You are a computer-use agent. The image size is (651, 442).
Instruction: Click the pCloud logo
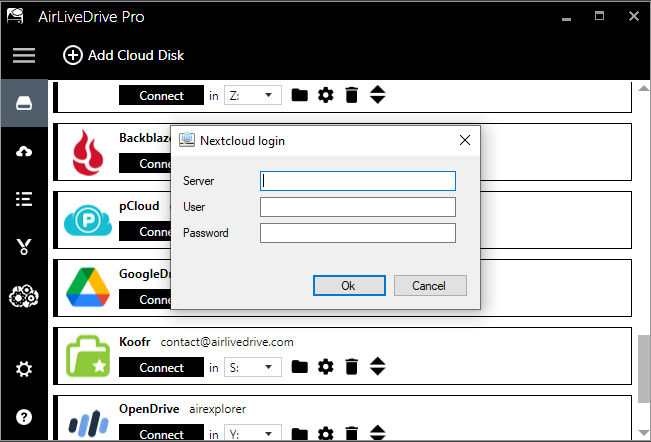(88, 220)
